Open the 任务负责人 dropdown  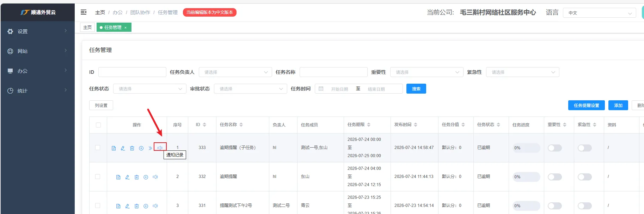(235, 72)
